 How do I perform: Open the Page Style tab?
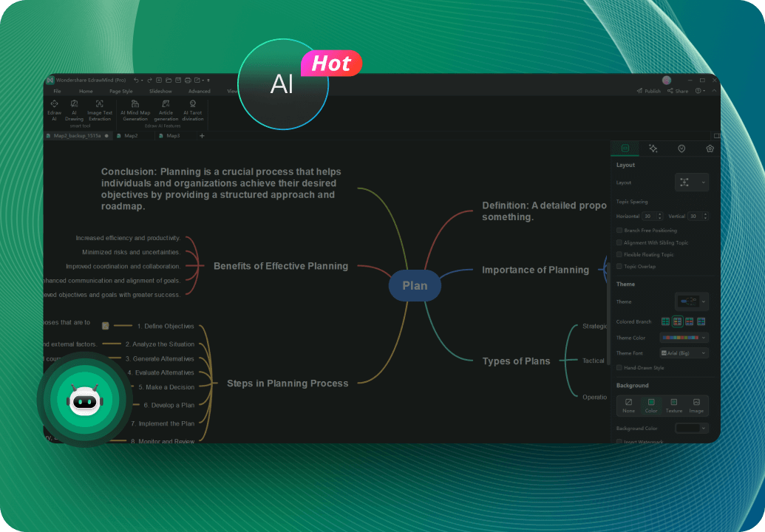[x=121, y=91]
